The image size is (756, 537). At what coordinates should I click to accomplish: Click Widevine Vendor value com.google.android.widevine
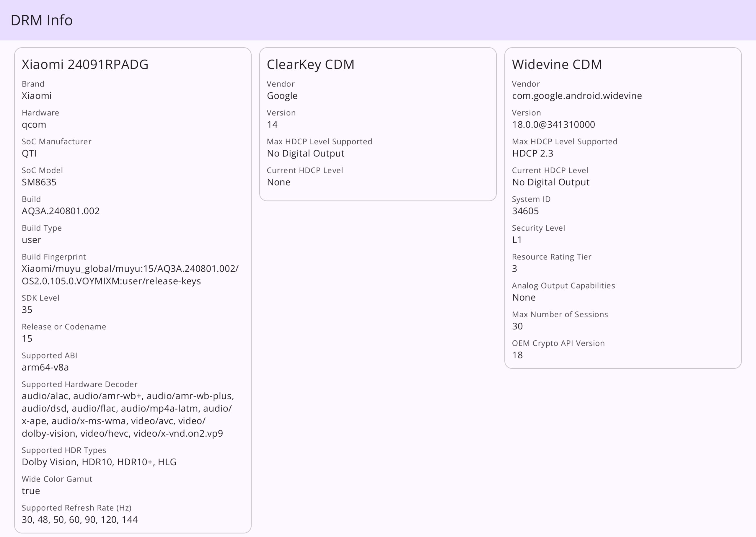click(577, 96)
